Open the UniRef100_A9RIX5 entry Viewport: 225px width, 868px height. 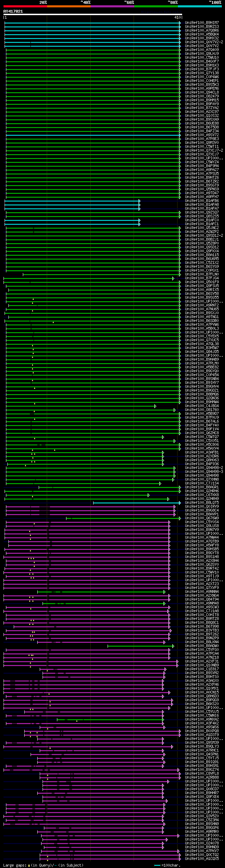(x=202, y=290)
